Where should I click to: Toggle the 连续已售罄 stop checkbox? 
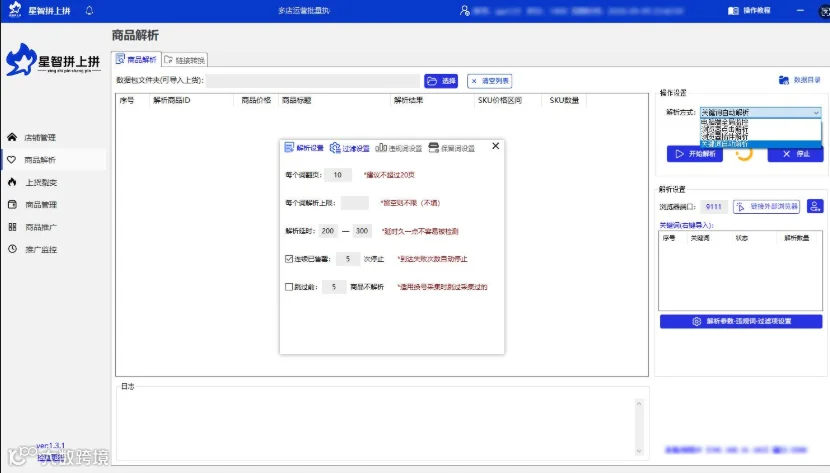[x=289, y=259]
